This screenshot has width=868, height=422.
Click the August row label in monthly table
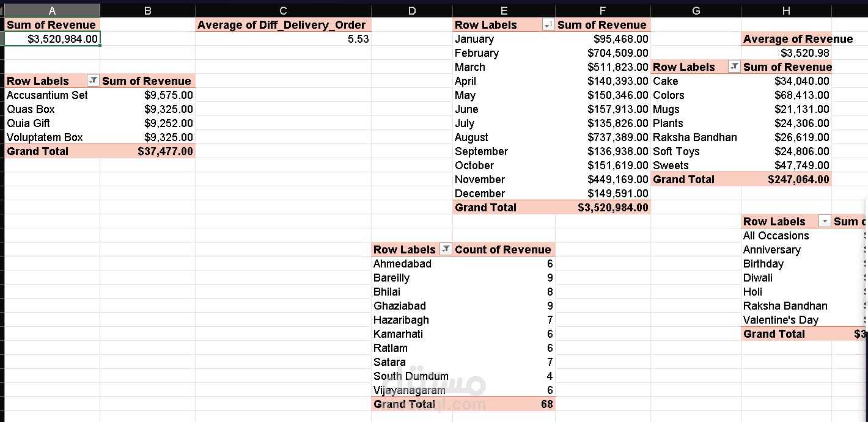[x=471, y=137]
